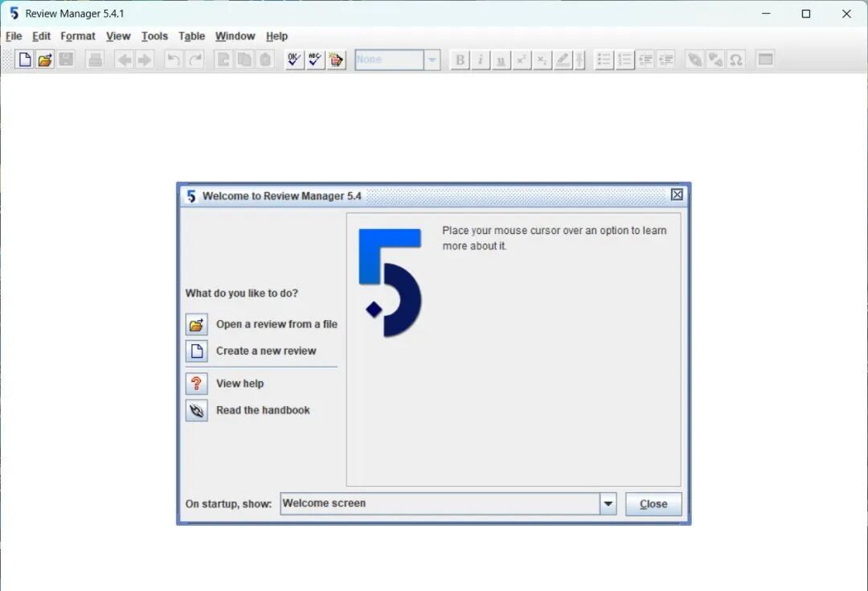Open the Help menu
The height and width of the screenshot is (591, 868).
pos(276,36)
